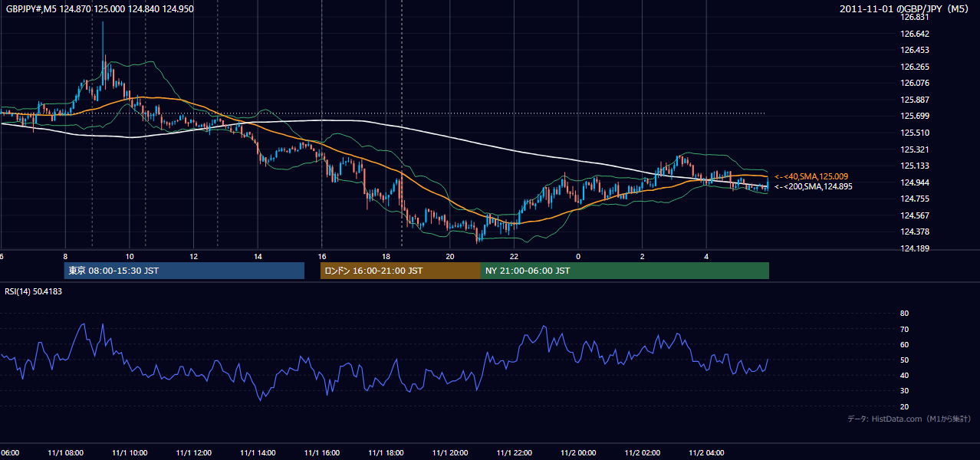Click the 11/1 22:00 date axis label
The image size is (980, 460).
pos(514,452)
